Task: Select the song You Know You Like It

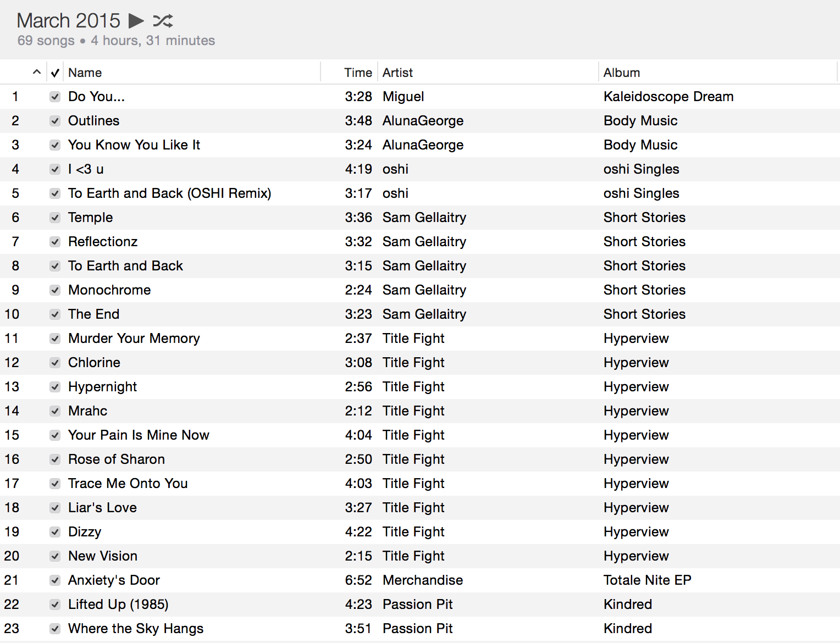Action: click(x=134, y=145)
